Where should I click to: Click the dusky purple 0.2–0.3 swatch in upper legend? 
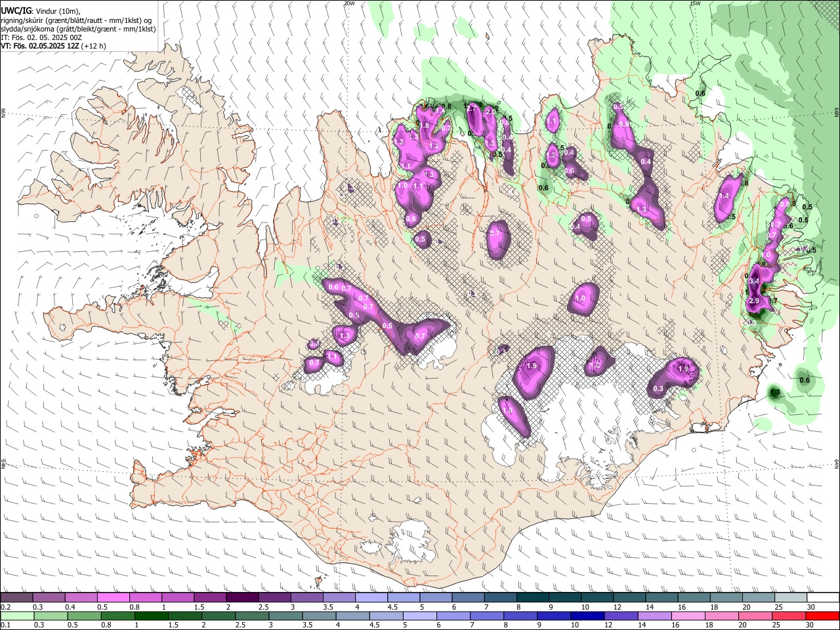pyautogui.click(x=16, y=598)
